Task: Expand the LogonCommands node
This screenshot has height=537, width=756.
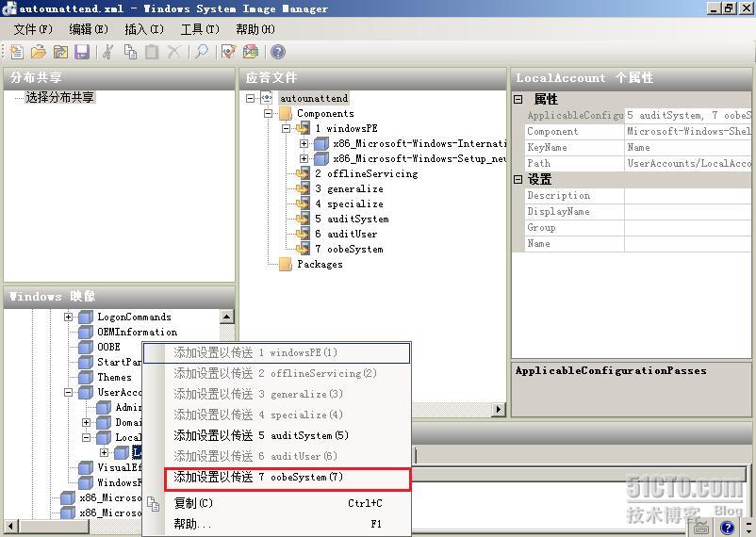Action: pyautogui.click(x=68, y=317)
